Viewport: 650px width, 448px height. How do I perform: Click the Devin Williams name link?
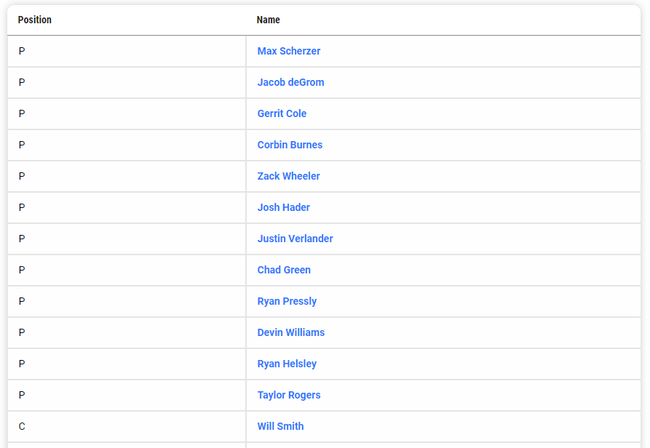coord(290,332)
